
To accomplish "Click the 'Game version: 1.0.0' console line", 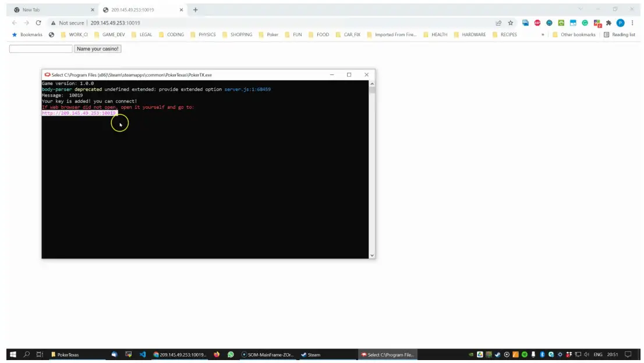I will click(68, 83).
